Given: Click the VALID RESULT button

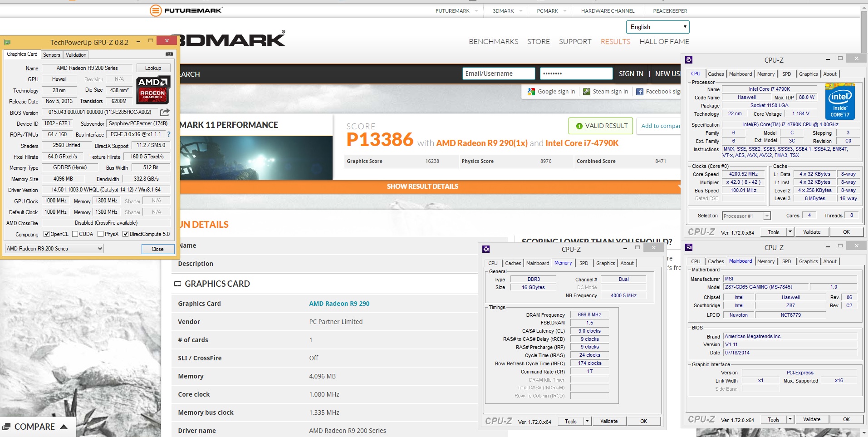Looking at the screenshot, I should (601, 126).
